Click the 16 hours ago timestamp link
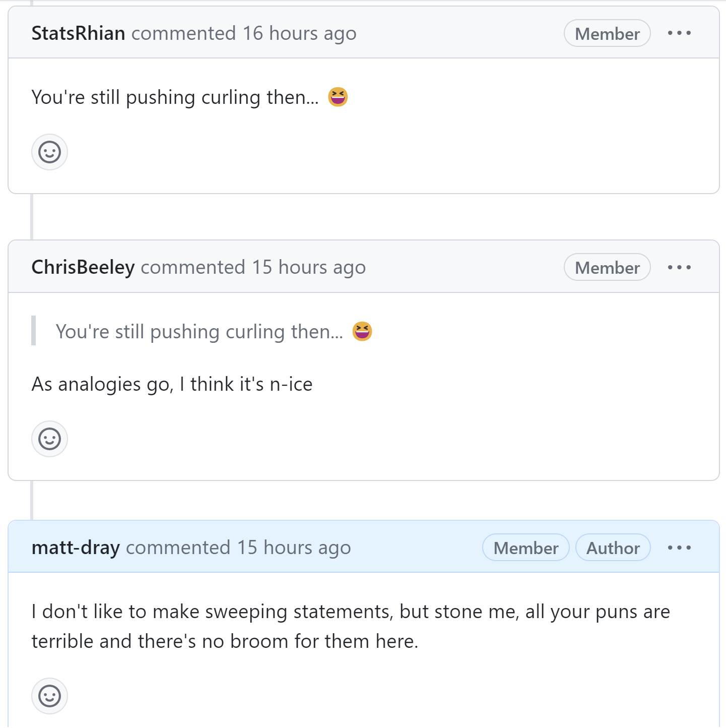Viewport: 726px width, 728px height. [x=299, y=33]
